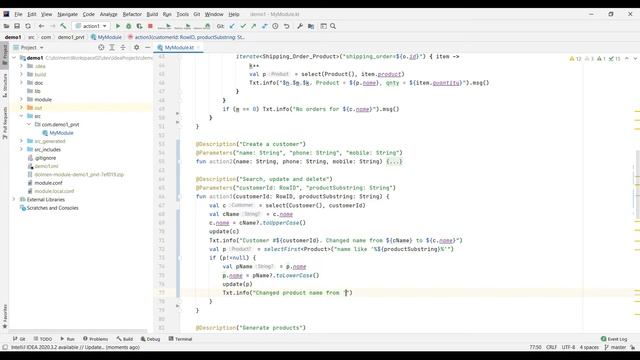Stop the running process
640x360 pixels.
150,26
